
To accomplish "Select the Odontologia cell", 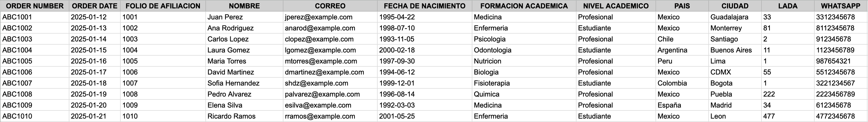I will [492, 50].
